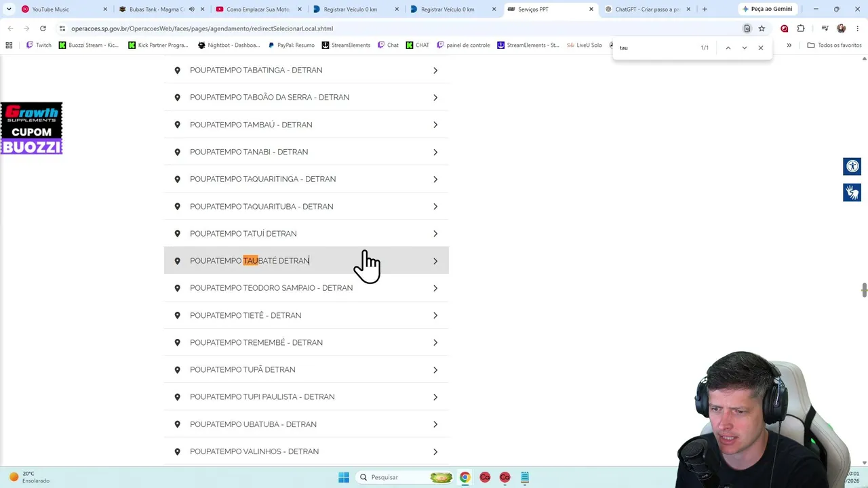Viewport: 868px width, 488px height.
Task: Open Google Chrome from the taskbar
Action: pyautogui.click(x=465, y=477)
